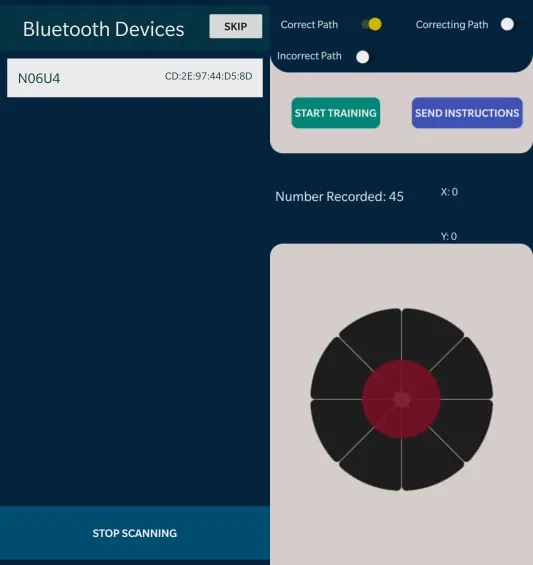Click the Number Recorded counter label
The width and height of the screenshot is (533, 565).
click(x=339, y=197)
